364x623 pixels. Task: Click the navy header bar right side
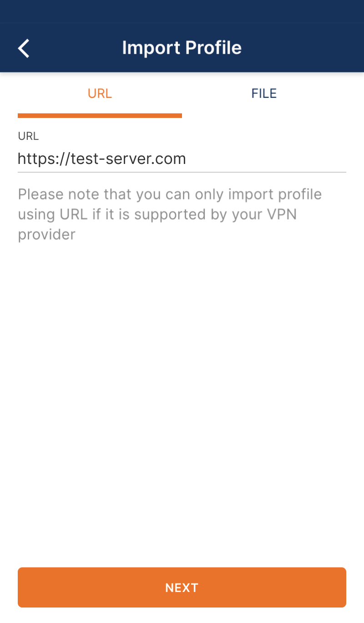309,48
